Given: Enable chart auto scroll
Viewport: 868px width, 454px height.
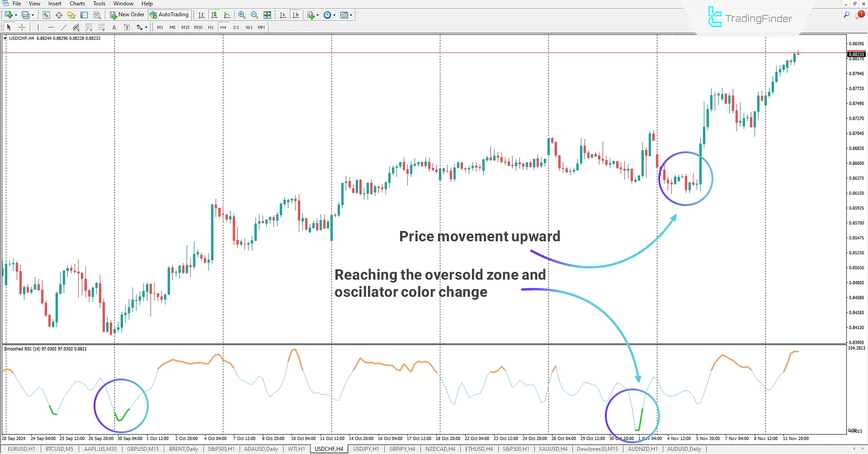Looking at the screenshot, I should tap(283, 14).
